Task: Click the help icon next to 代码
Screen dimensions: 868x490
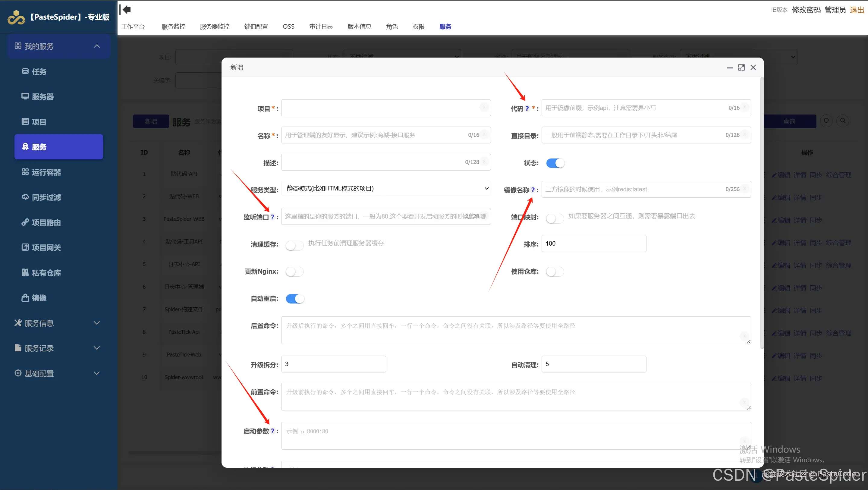Action: 527,108
